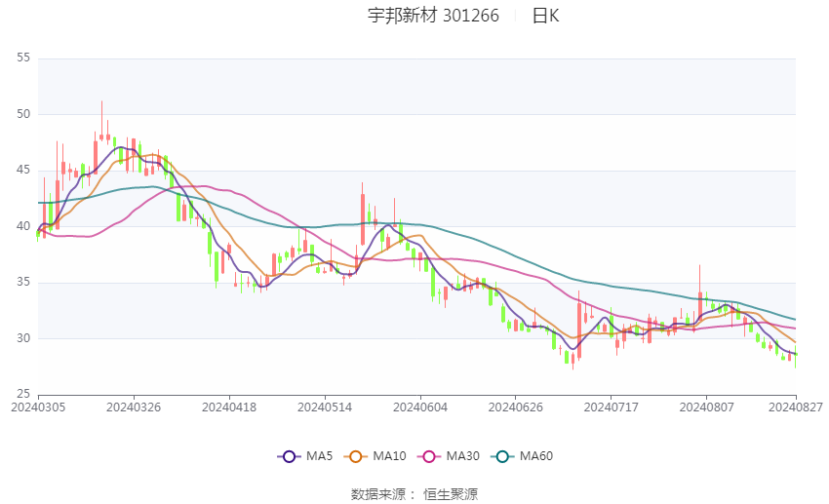
Task: Toggle the MA5 legend series
Action: (x=305, y=456)
